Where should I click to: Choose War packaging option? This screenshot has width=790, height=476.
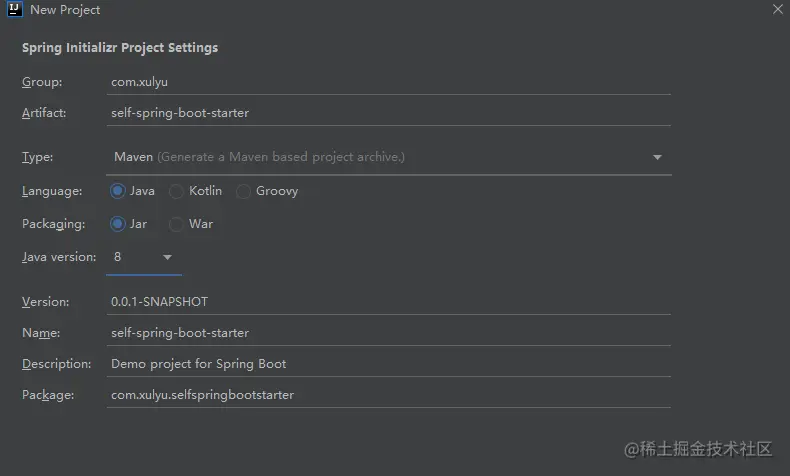(177, 224)
